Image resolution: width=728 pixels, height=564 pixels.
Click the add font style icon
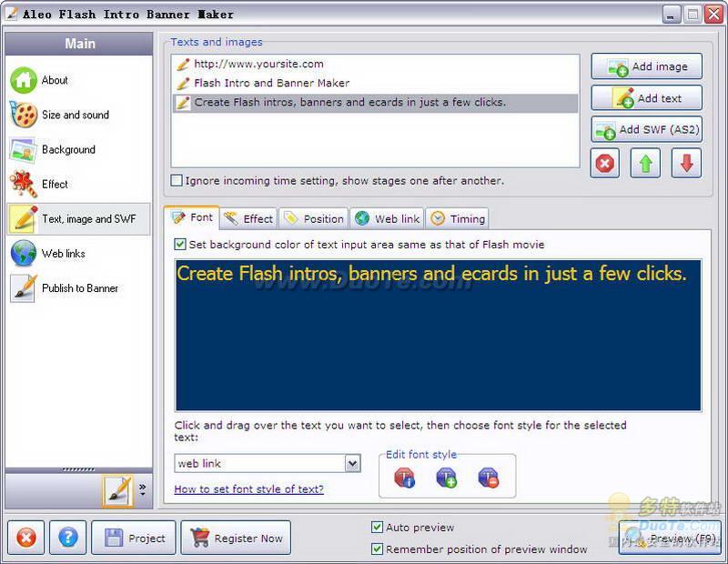click(446, 478)
